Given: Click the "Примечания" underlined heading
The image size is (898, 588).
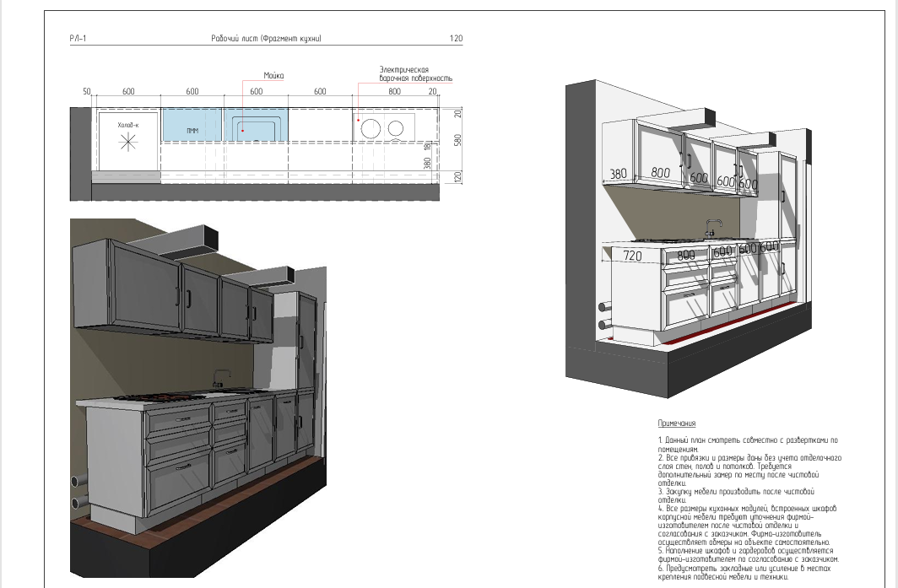Looking at the screenshot, I should [676, 423].
